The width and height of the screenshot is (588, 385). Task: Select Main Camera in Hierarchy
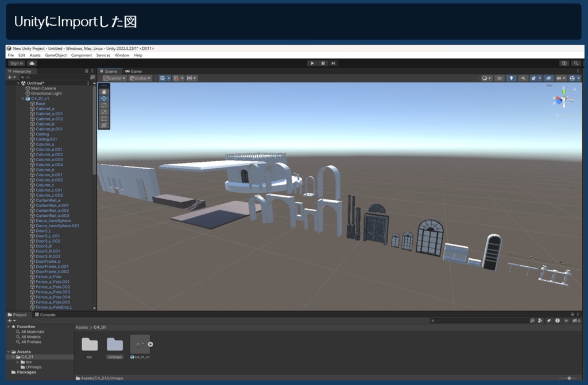(x=44, y=88)
